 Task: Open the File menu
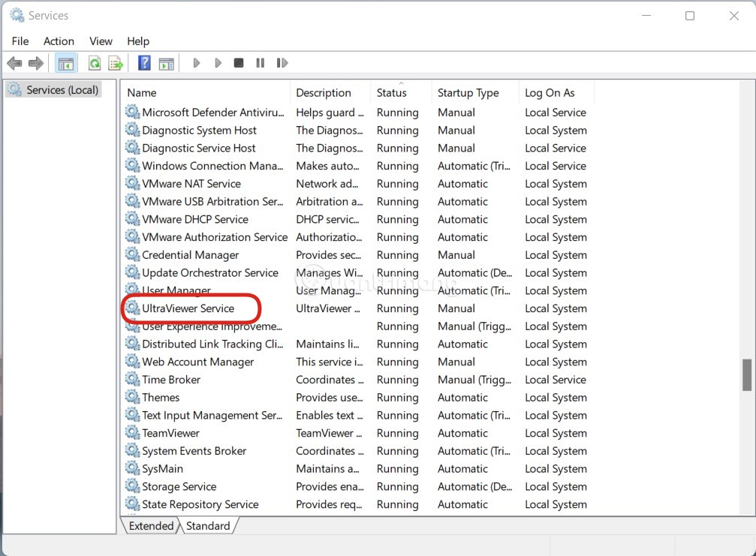pos(20,41)
